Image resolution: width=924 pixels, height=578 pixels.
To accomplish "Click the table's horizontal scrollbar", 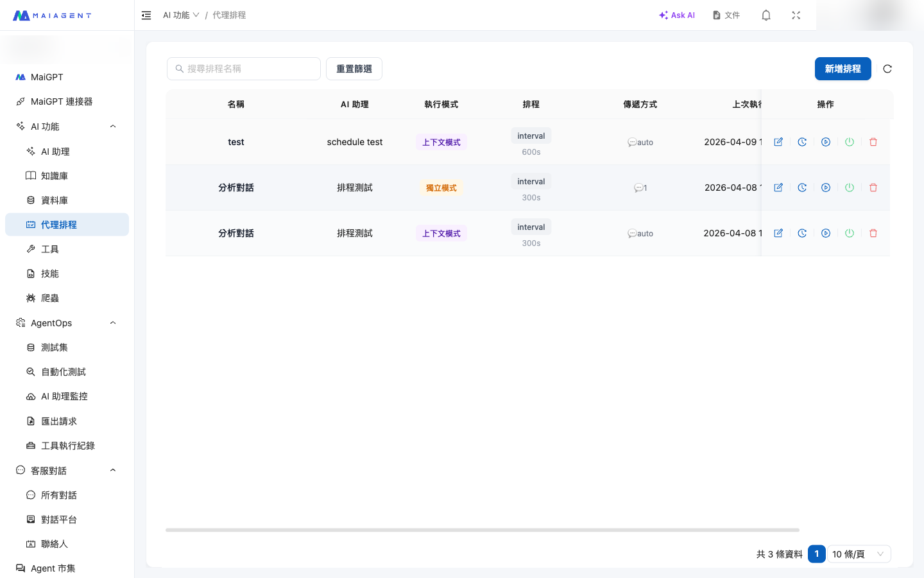I will click(483, 530).
